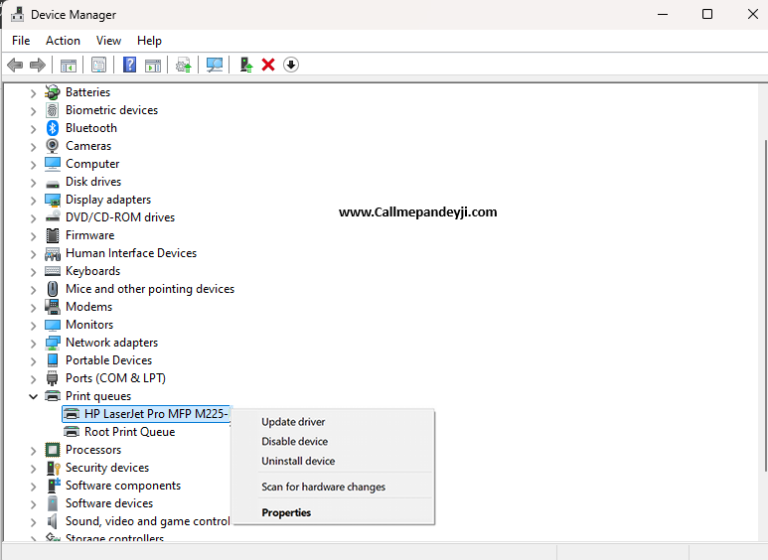The width and height of the screenshot is (768, 560).
Task: Click the Device Manager title bar icon
Action: (17, 14)
